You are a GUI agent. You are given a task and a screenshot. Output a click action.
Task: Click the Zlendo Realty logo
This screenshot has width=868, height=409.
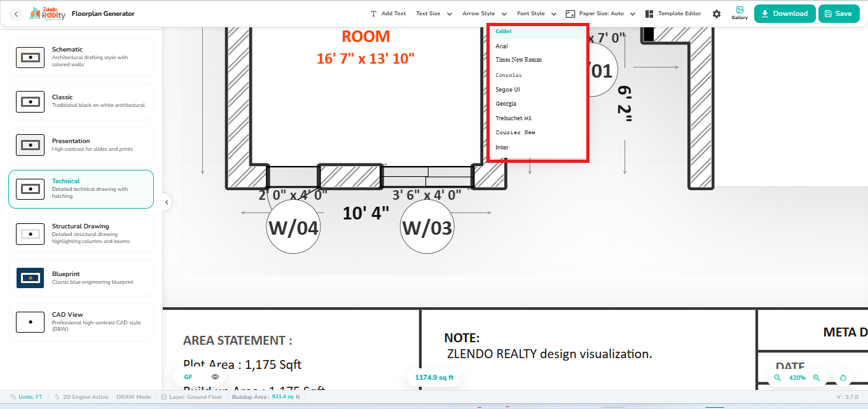tap(47, 13)
